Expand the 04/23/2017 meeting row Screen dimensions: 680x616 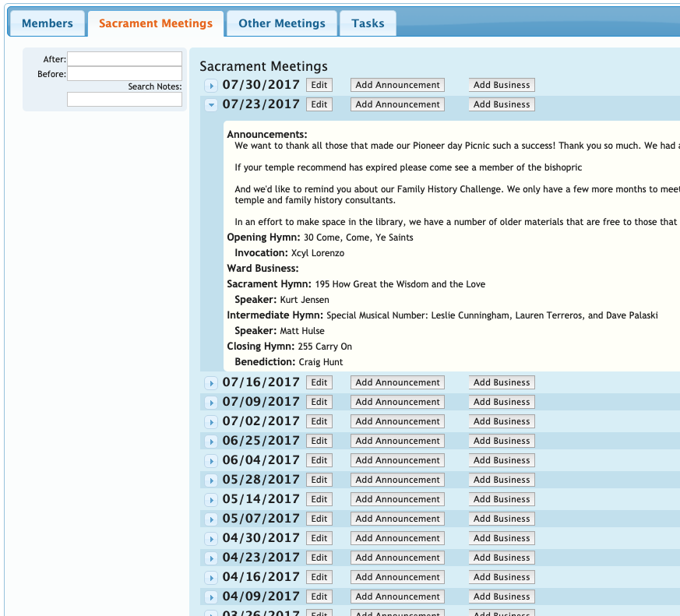(211, 558)
